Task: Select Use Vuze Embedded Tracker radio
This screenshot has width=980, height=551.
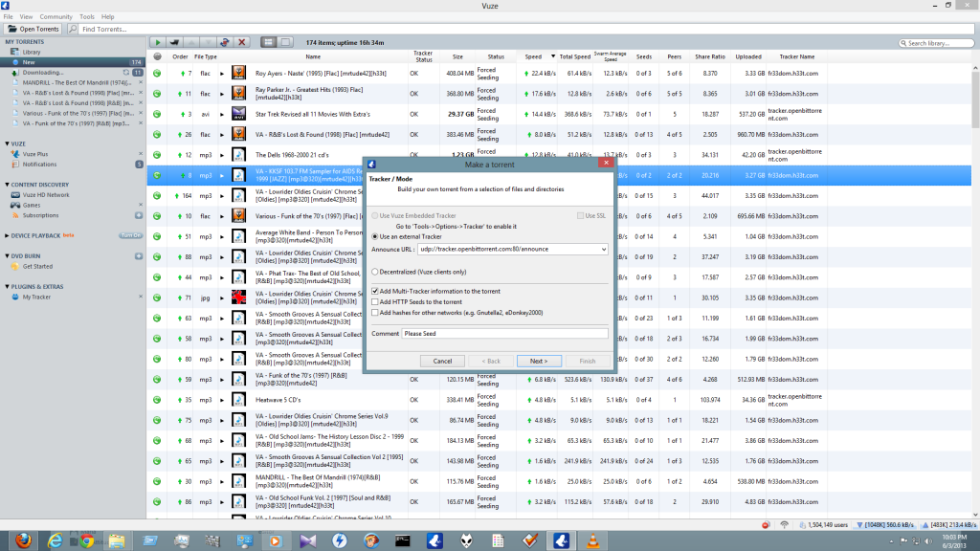Action: point(375,215)
